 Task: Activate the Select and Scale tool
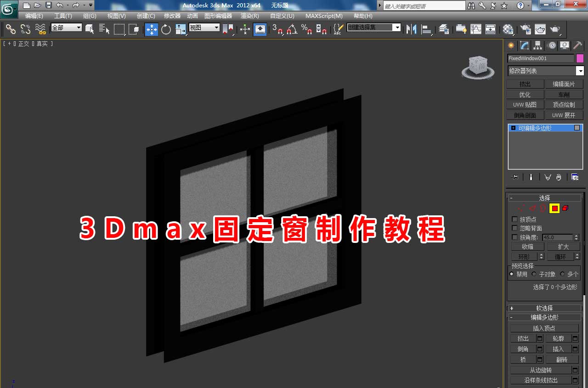(181, 29)
